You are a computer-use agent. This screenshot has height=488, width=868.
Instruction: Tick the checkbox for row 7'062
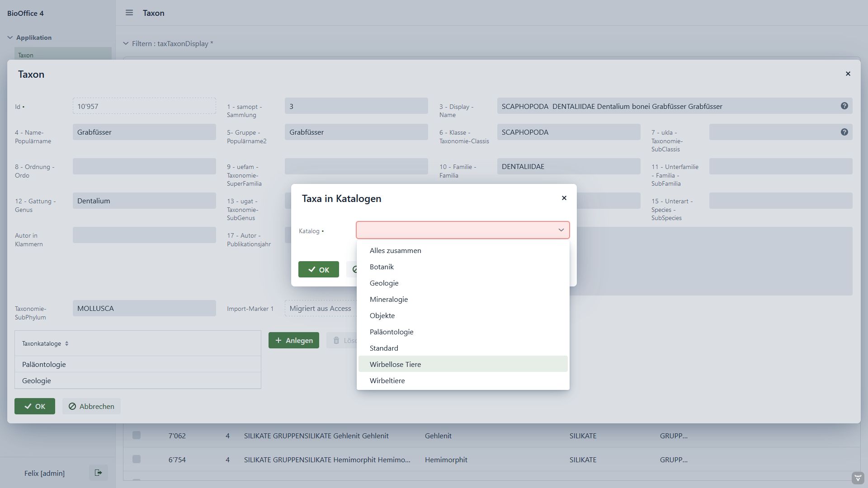(137, 435)
